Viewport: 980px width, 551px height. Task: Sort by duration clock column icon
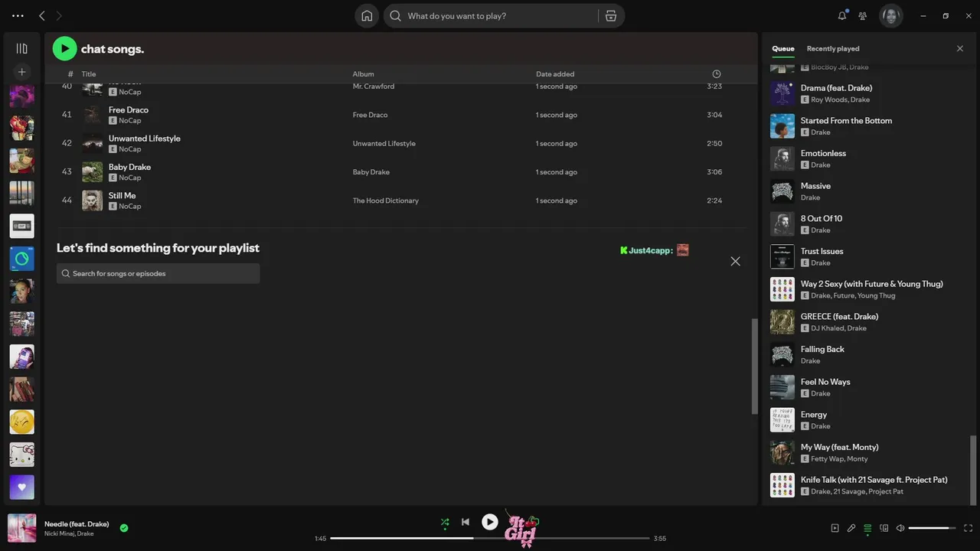pos(717,74)
